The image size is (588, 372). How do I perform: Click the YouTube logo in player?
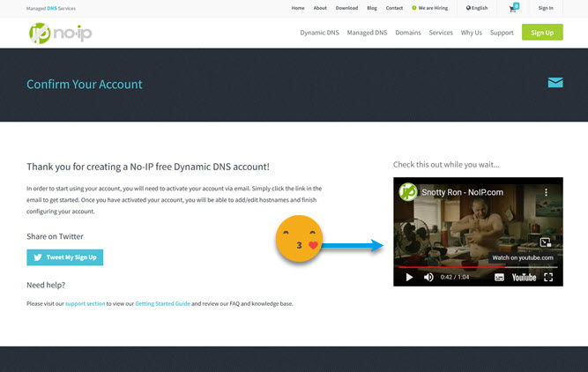(x=524, y=277)
